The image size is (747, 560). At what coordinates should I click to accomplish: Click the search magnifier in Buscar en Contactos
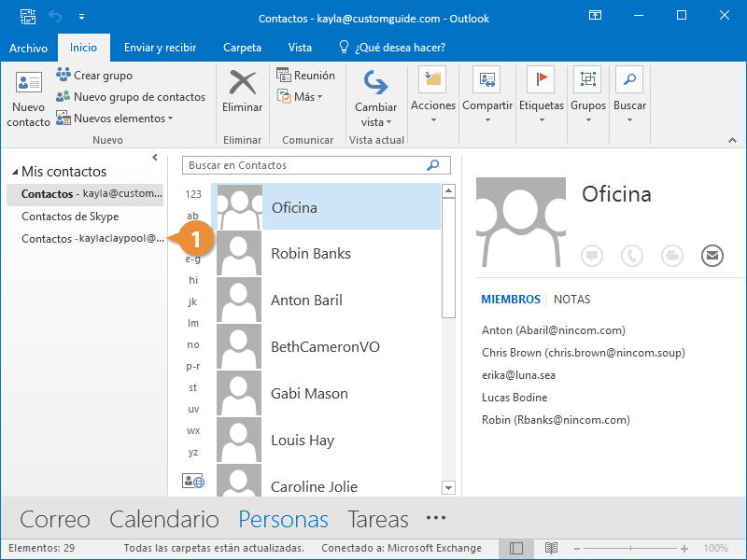tap(432, 165)
